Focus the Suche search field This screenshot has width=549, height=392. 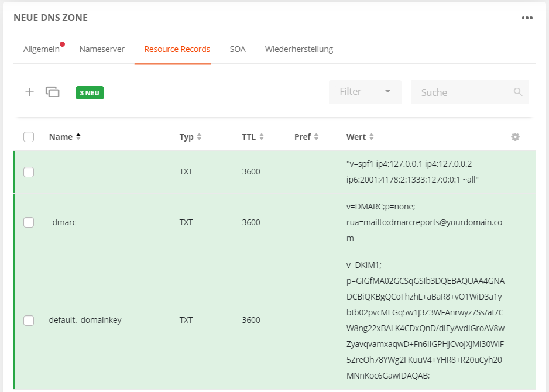click(x=470, y=92)
